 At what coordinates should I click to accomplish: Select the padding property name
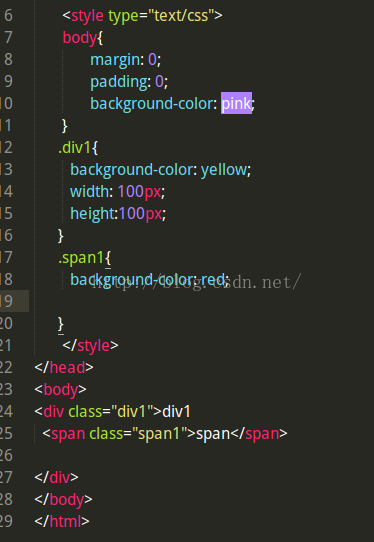click(118, 82)
